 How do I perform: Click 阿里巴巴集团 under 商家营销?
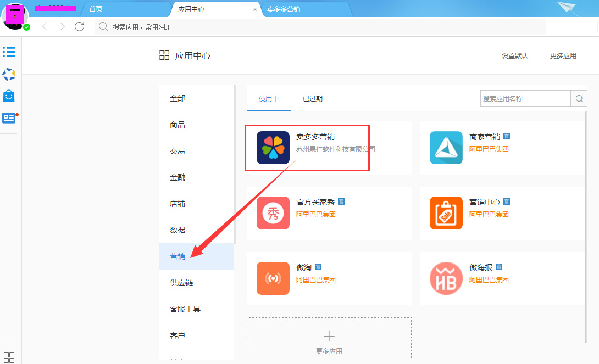(489, 149)
